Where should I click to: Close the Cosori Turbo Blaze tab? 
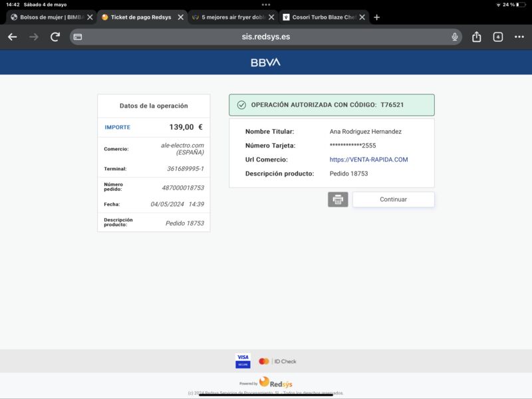click(362, 17)
